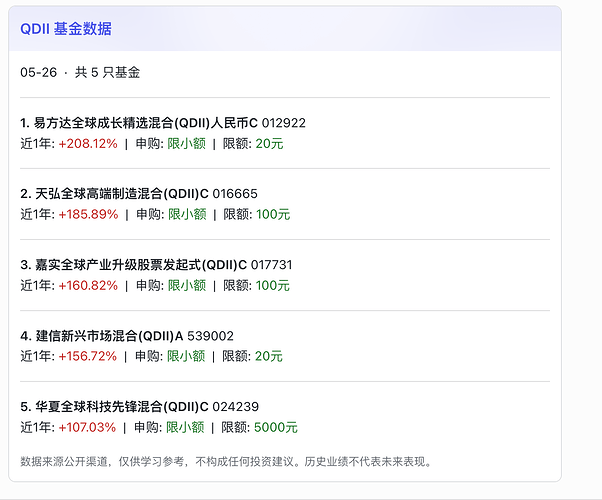Click 限小额 status in 易方达 row
602x500 pixels.
click(187, 144)
